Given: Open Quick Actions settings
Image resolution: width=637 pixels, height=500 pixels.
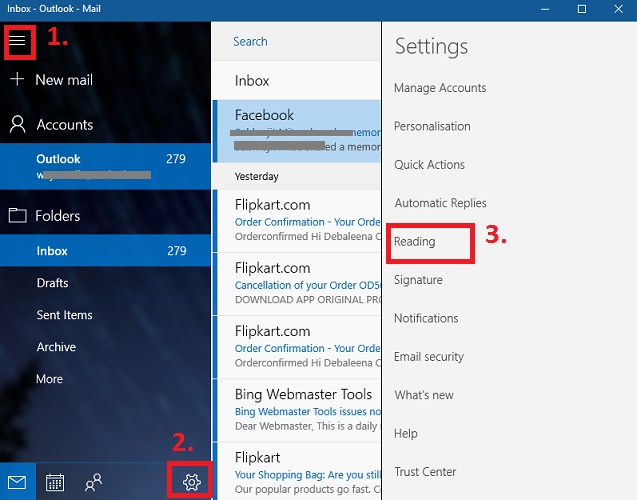Looking at the screenshot, I should click(429, 165).
